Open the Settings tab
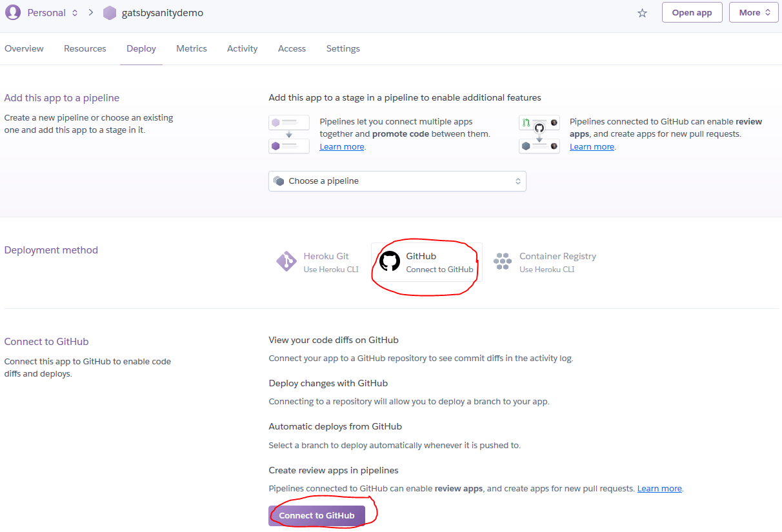The height and width of the screenshot is (532, 782). coord(343,48)
